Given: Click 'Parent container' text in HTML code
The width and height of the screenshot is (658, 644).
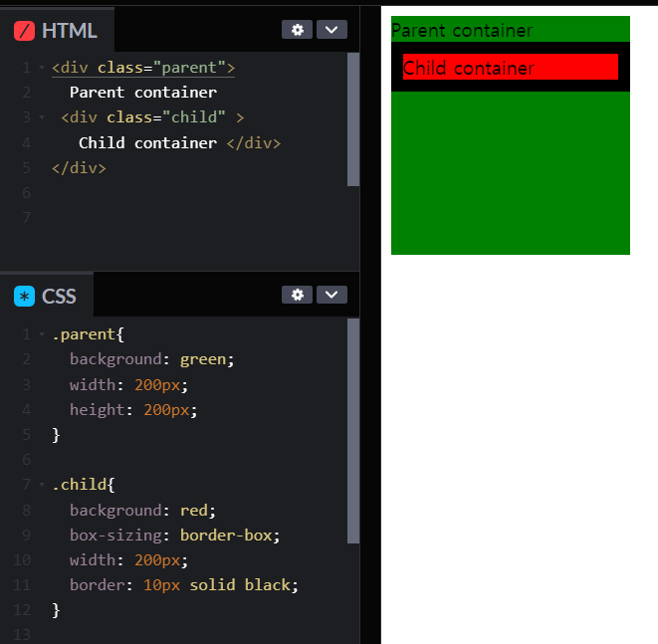Looking at the screenshot, I should [143, 93].
